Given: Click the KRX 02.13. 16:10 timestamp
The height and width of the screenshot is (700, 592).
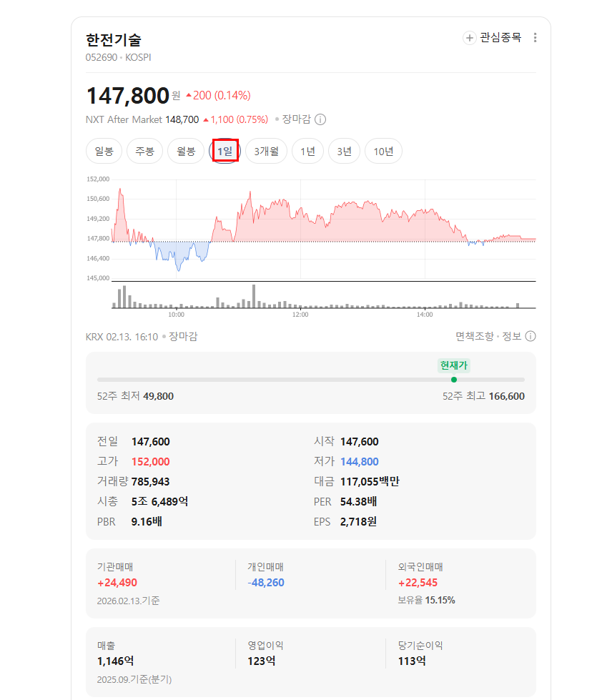Looking at the screenshot, I should click(122, 337).
